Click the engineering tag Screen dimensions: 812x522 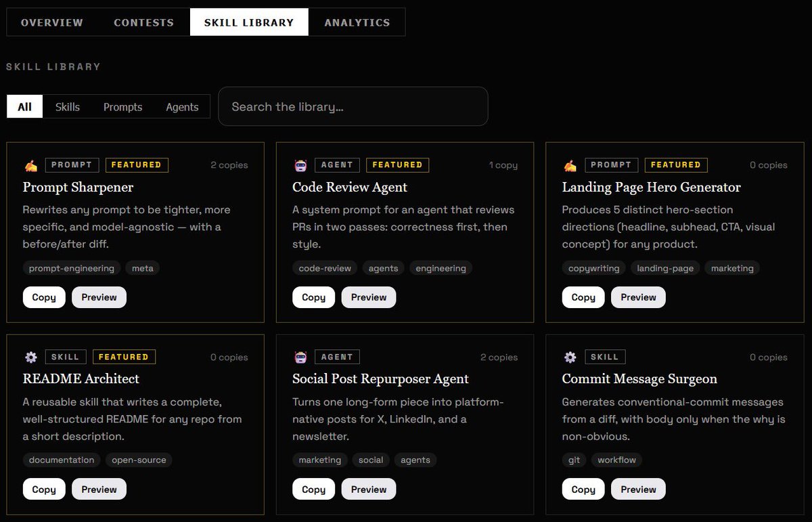pos(441,268)
